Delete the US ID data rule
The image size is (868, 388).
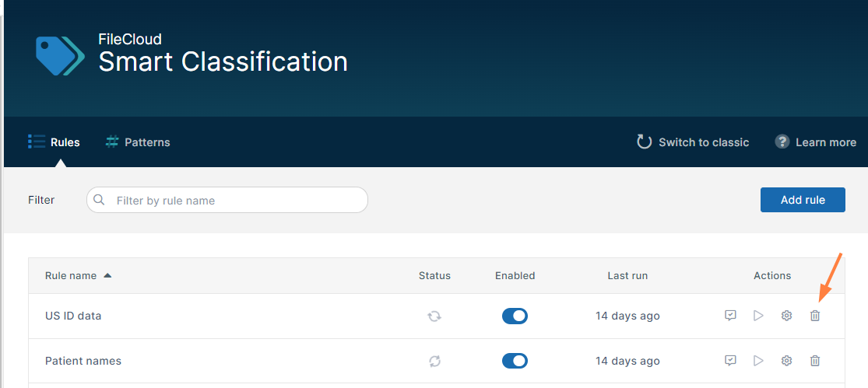815,316
